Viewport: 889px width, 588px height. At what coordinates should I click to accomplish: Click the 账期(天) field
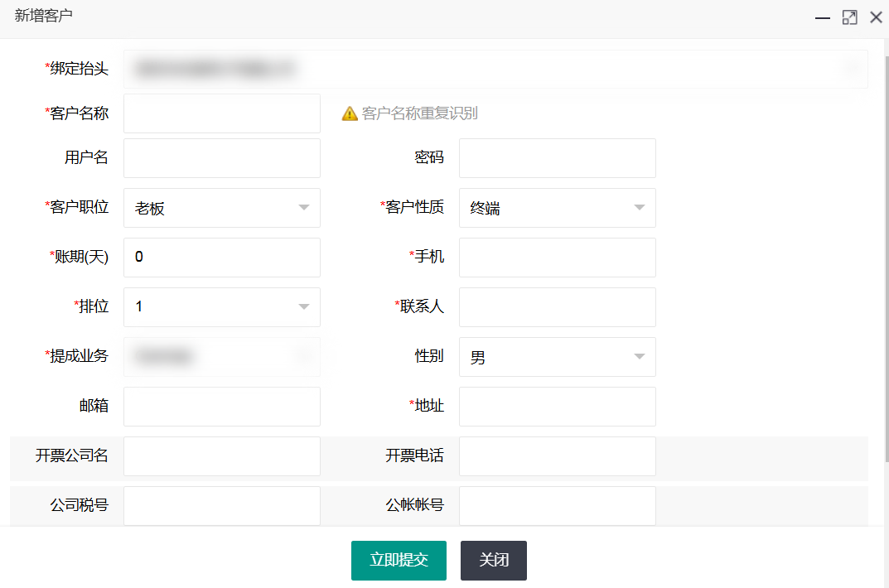coord(221,258)
